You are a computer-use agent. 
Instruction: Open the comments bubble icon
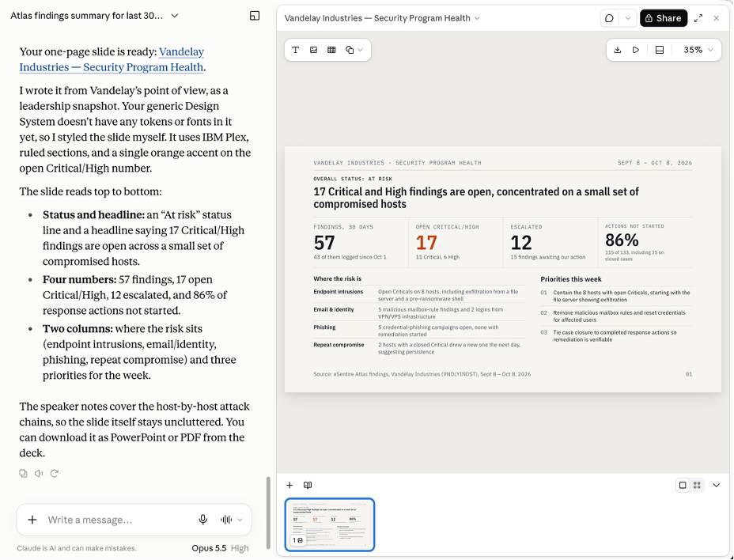tap(610, 18)
